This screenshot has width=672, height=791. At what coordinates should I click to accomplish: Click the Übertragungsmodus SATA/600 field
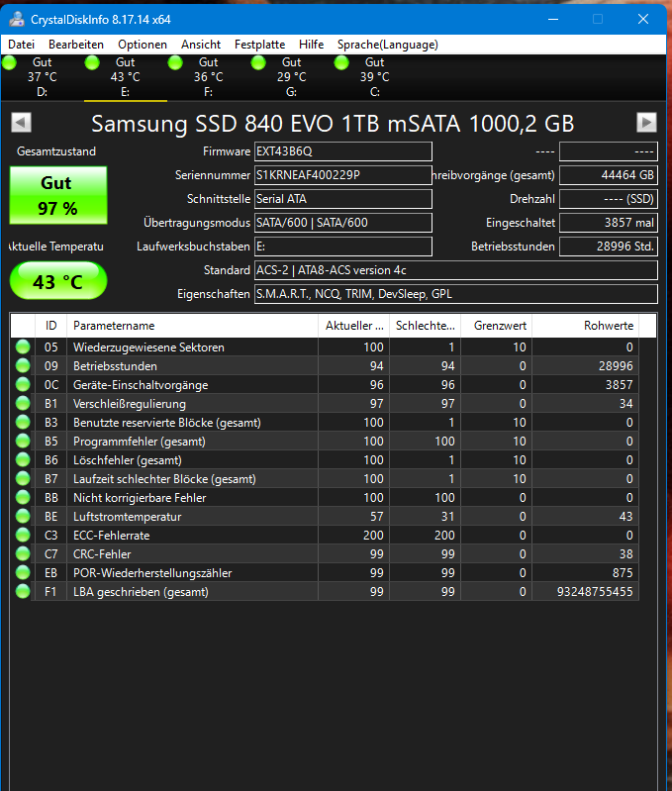pos(343,223)
